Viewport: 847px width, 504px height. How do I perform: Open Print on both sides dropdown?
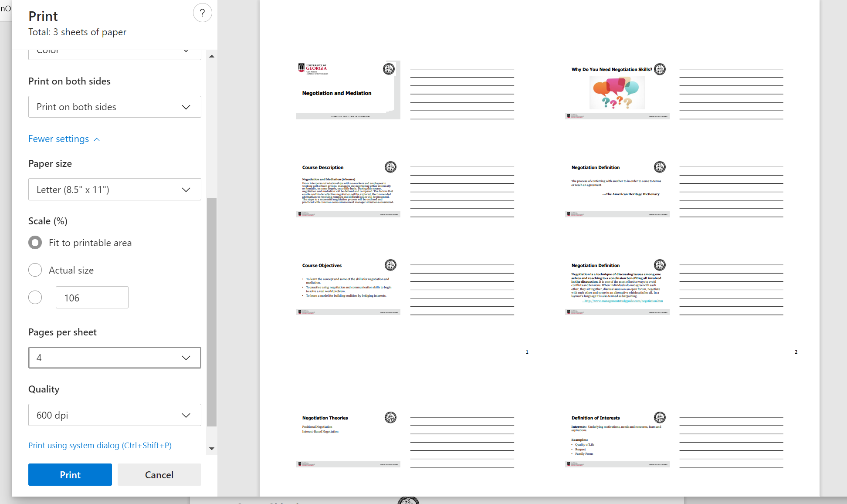115,107
